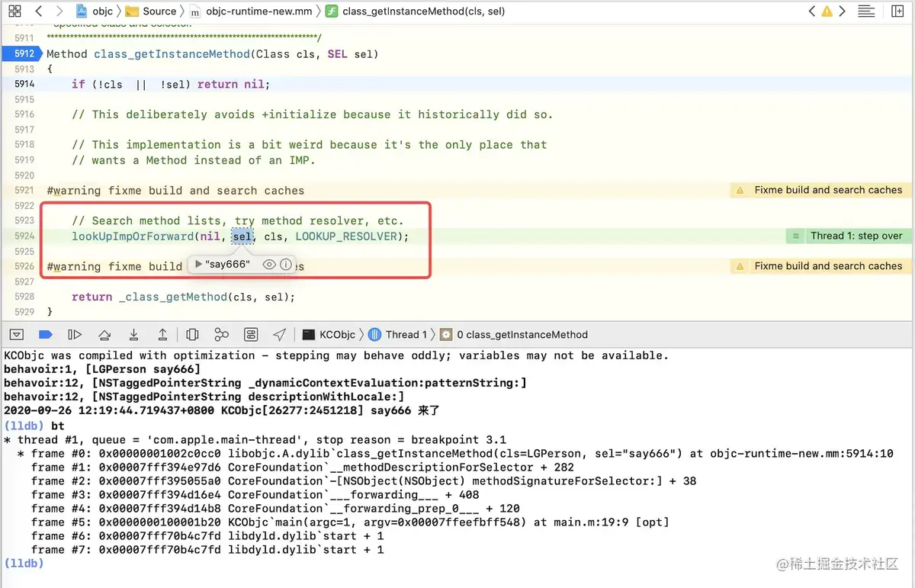Deactivate breakpoints with blue tag button

click(45, 334)
